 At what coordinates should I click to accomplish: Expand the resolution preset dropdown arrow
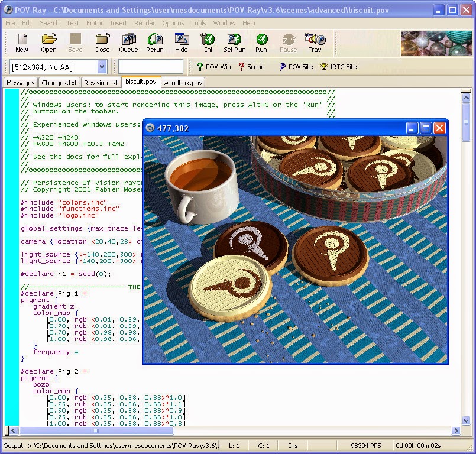point(102,67)
